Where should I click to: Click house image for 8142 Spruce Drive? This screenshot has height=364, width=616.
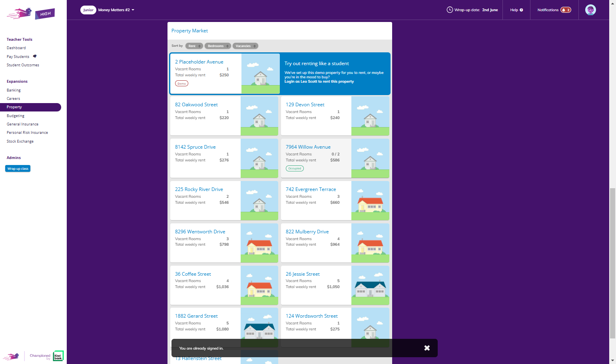click(259, 158)
